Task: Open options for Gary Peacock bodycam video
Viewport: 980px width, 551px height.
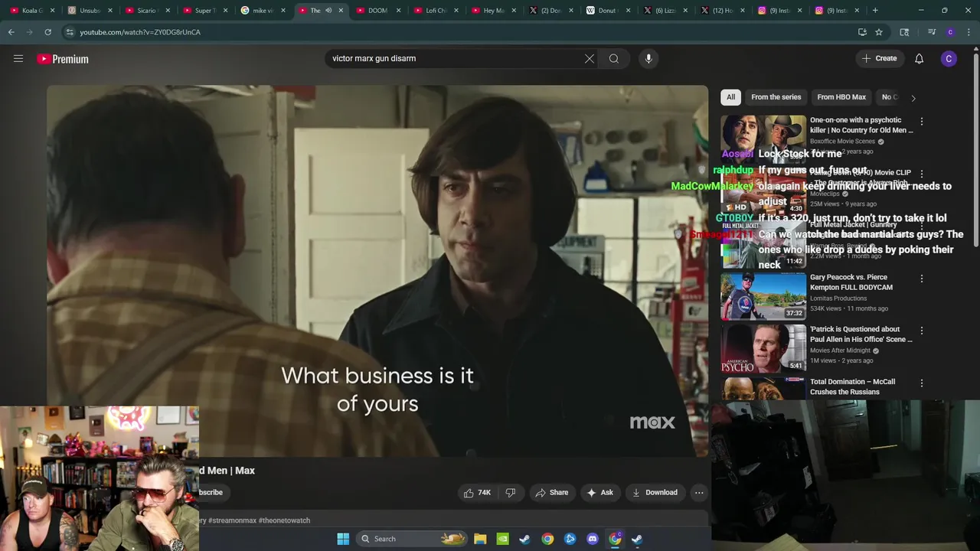Action: pos(922,279)
